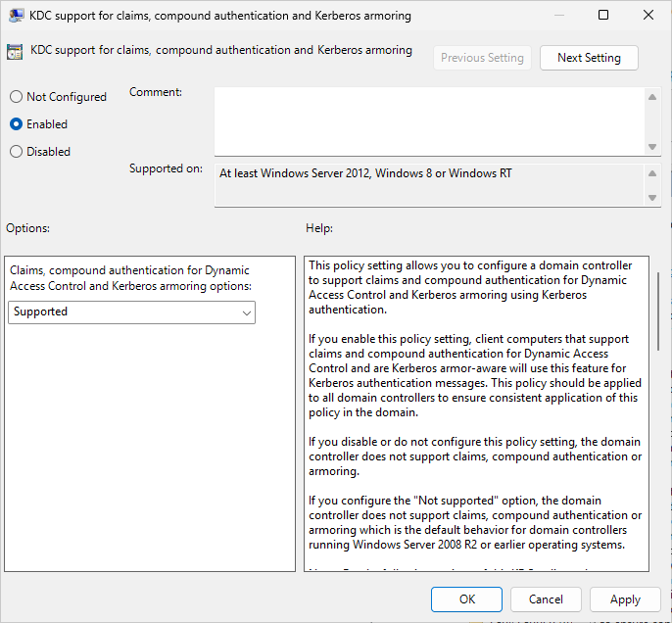Click the 'If you enable this policy setting' paragraph

click(x=475, y=375)
